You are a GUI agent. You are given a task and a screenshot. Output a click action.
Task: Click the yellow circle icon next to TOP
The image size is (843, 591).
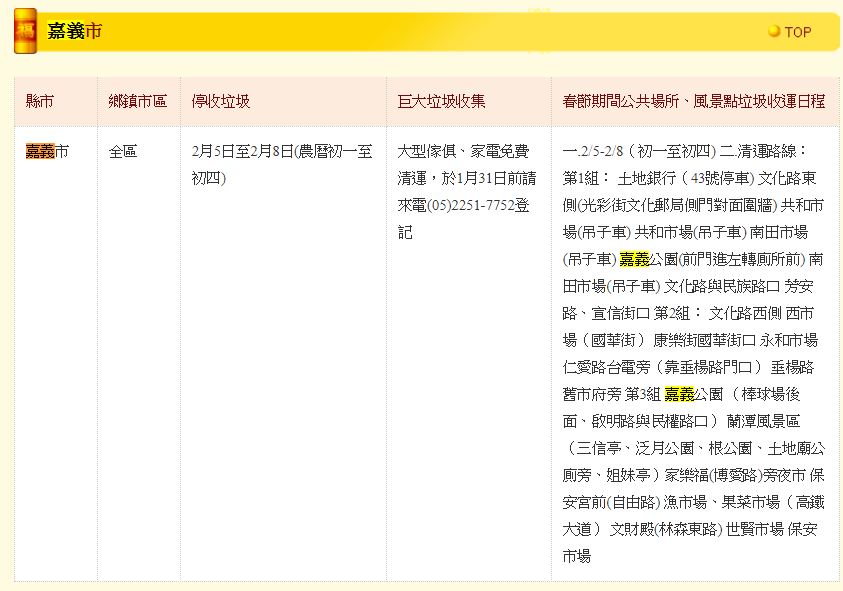coord(774,32)
